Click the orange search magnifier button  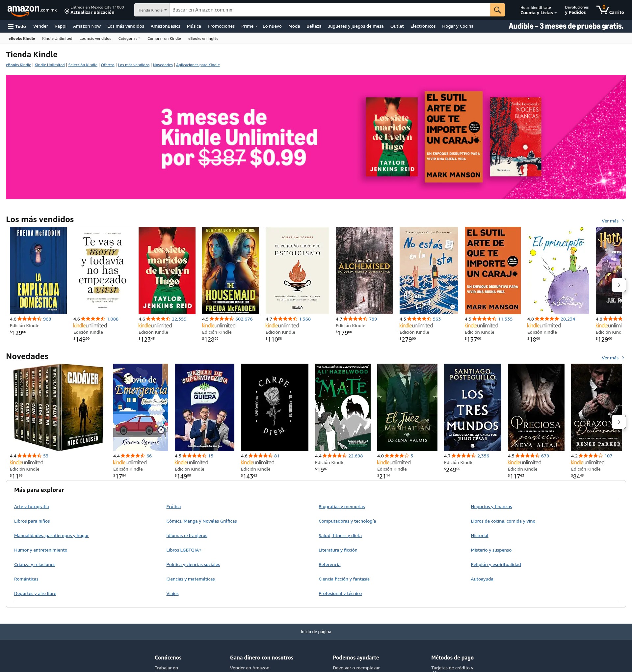497,10
